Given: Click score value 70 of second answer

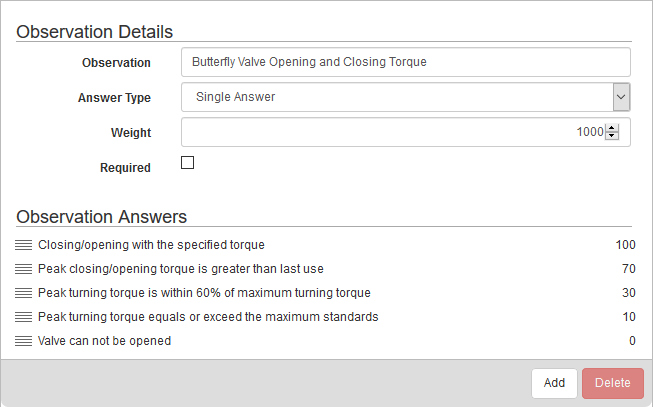Looking at the screenshot, I should point(629,269).
